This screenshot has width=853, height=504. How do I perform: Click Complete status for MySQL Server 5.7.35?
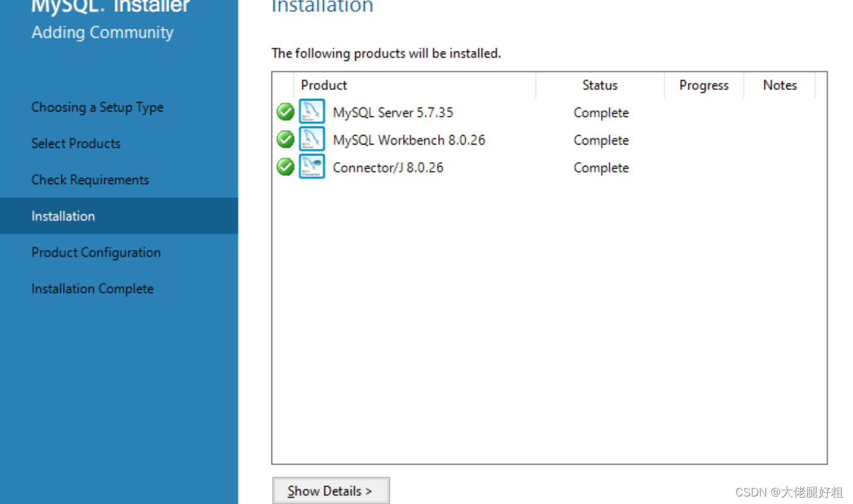[x=601, y=113]
